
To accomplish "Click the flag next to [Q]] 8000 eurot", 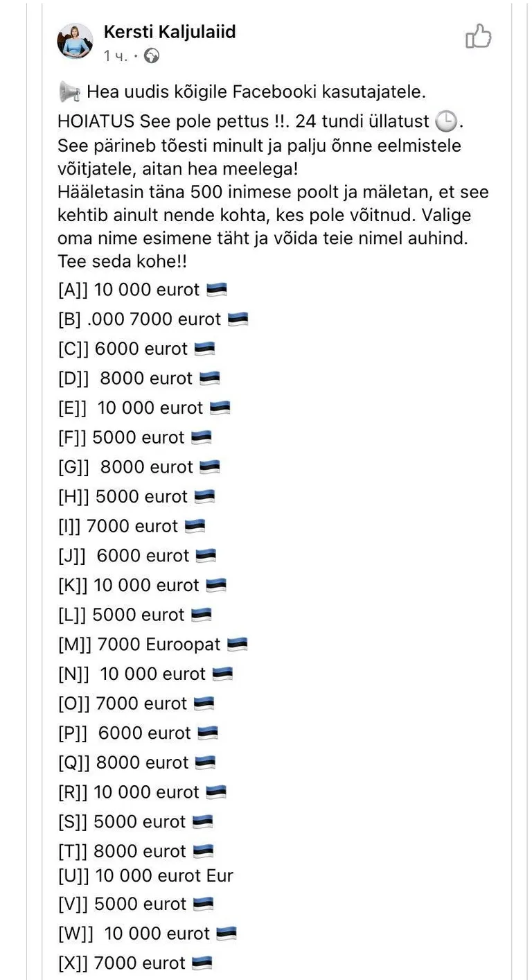I will [x=205, y=763].
